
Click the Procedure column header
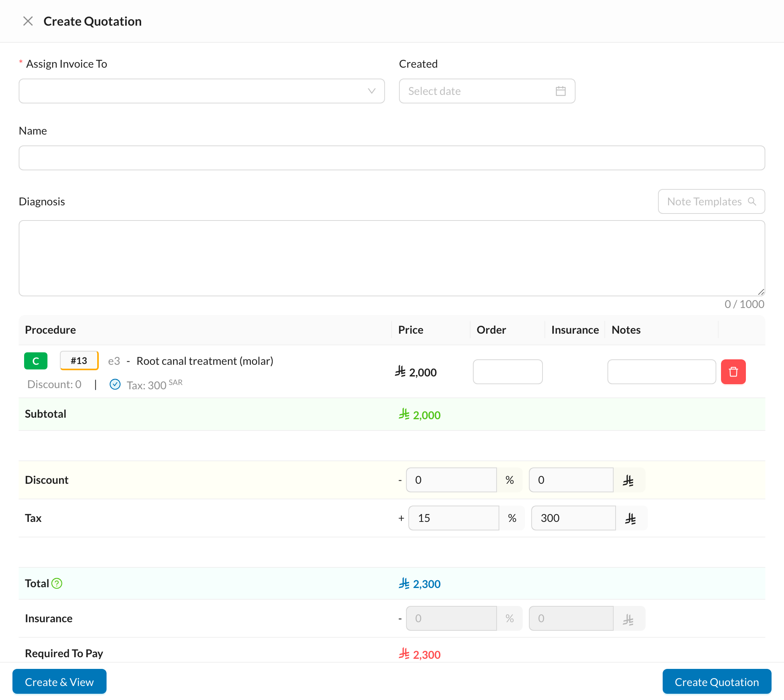tap(50, 330)
